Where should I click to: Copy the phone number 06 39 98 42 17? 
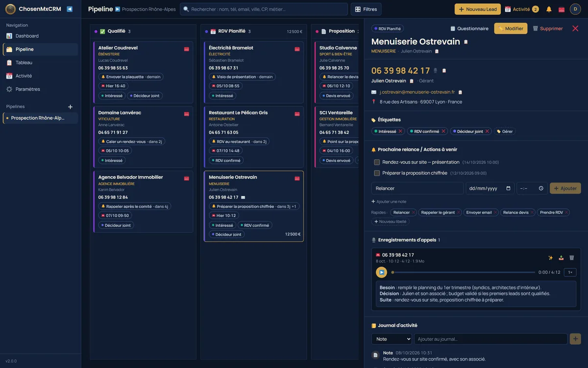point(444,71)
